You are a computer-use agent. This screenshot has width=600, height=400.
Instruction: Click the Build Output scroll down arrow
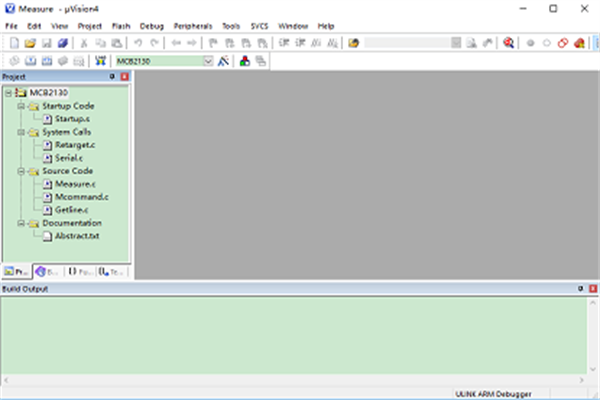coord(593,369)
